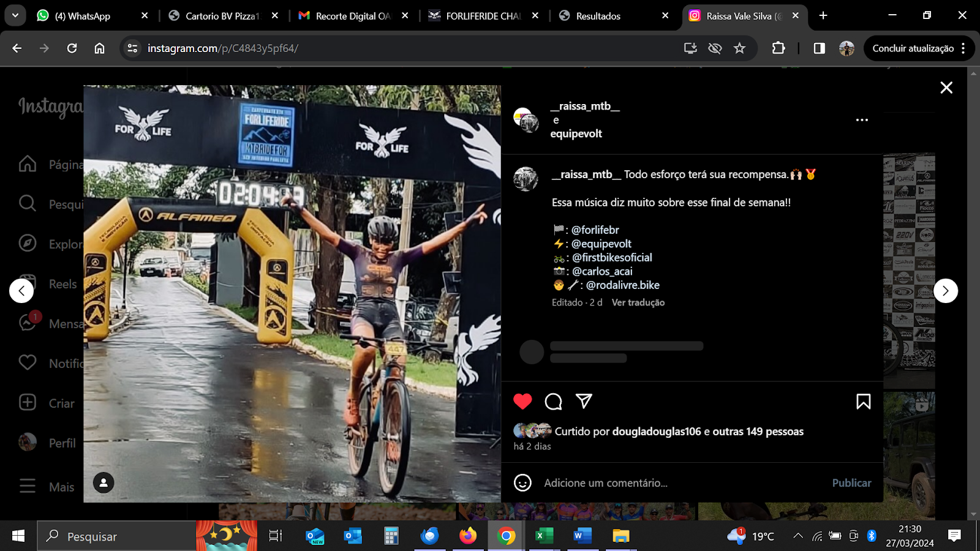Click the Adicione um comentário input field
Screen dimensions: 980x551
[680, 483]
